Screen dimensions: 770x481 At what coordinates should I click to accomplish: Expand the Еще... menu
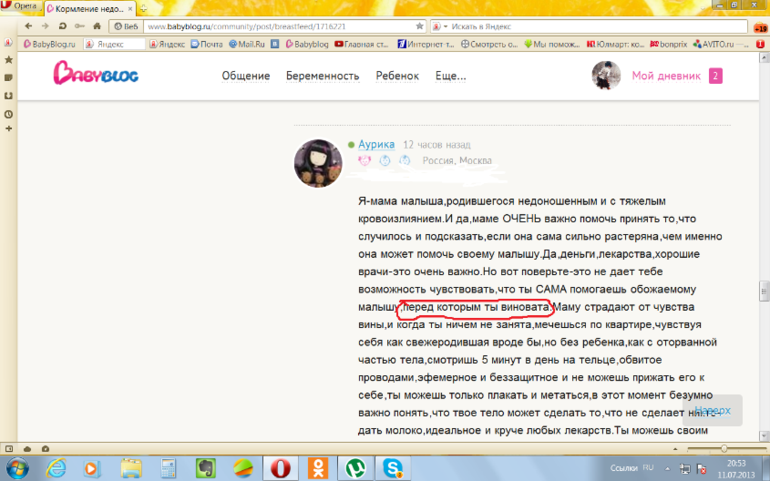450,76
